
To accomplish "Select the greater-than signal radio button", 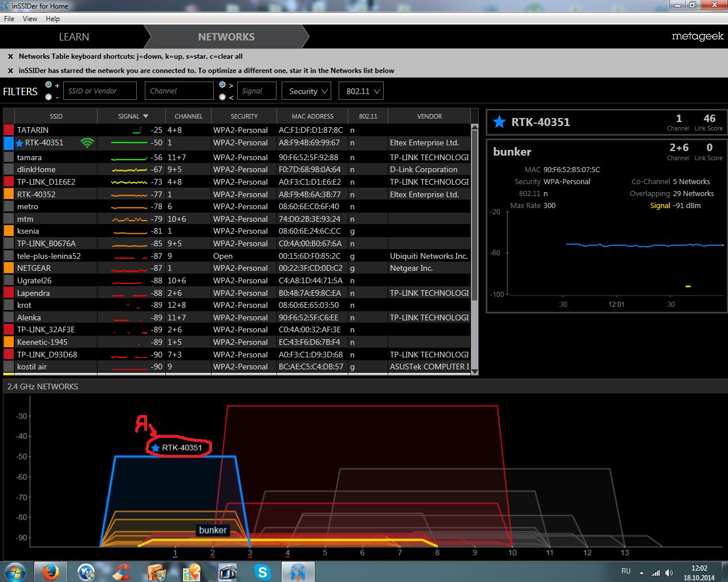I will tap(222, 85).
